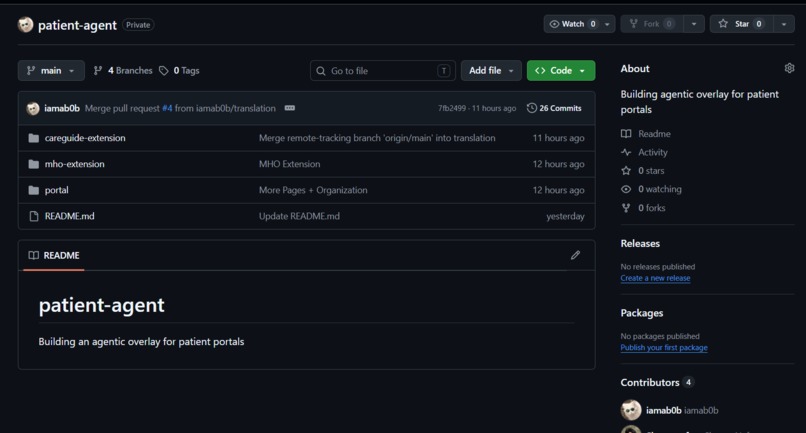Select the README tab

(54, 255)
